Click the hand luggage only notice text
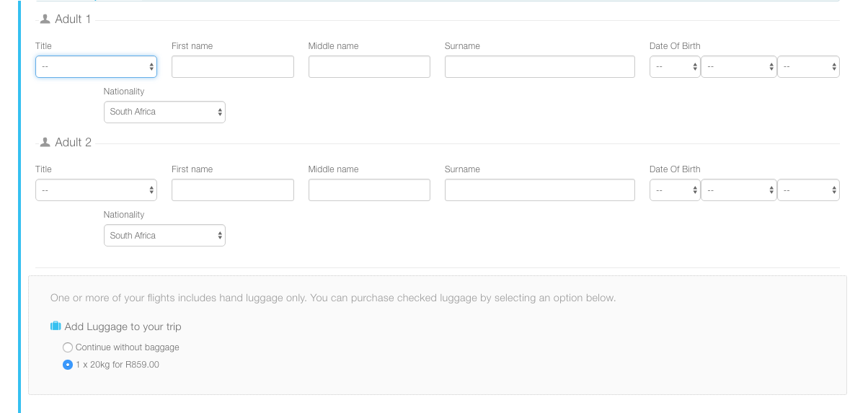The height and width of the screenshot is (413, 868). (x=333, y=298)
